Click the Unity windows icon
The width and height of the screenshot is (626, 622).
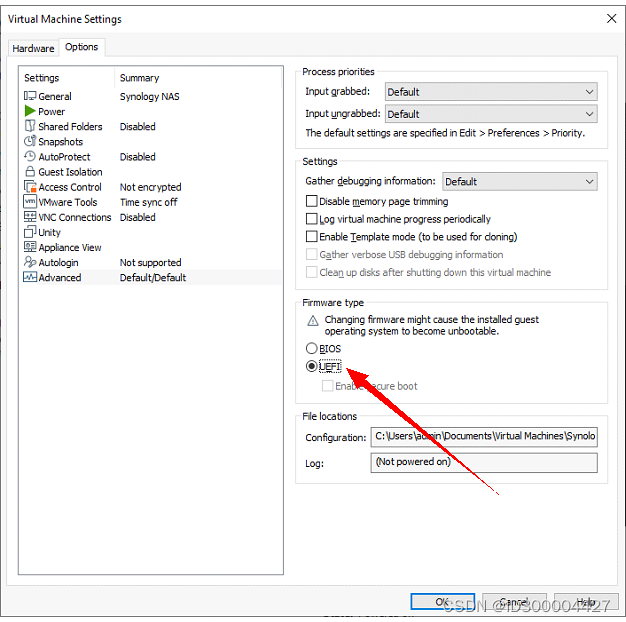tap(30, 232)
